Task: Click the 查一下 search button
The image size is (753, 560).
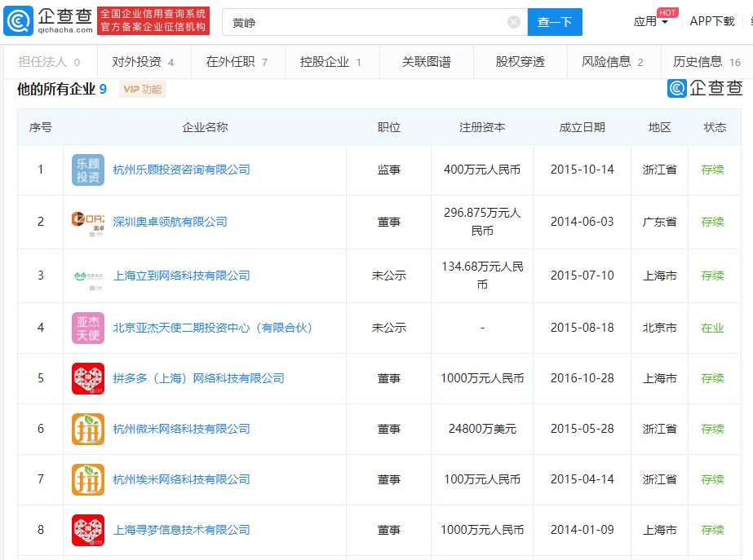Action: 555,22
